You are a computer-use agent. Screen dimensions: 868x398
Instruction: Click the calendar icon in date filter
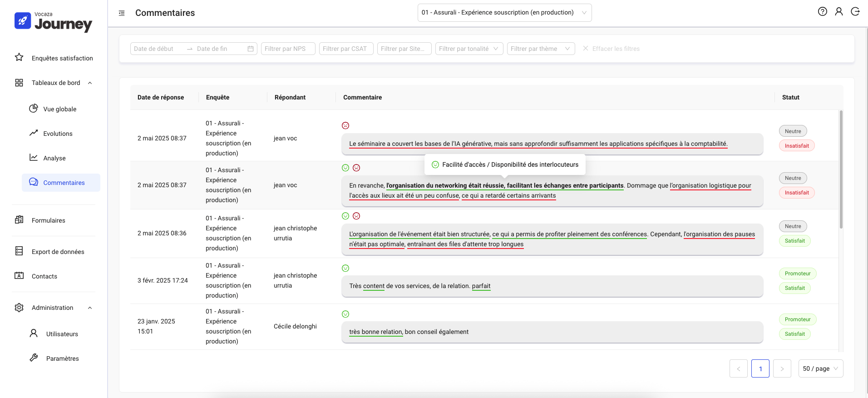point(251,49)
